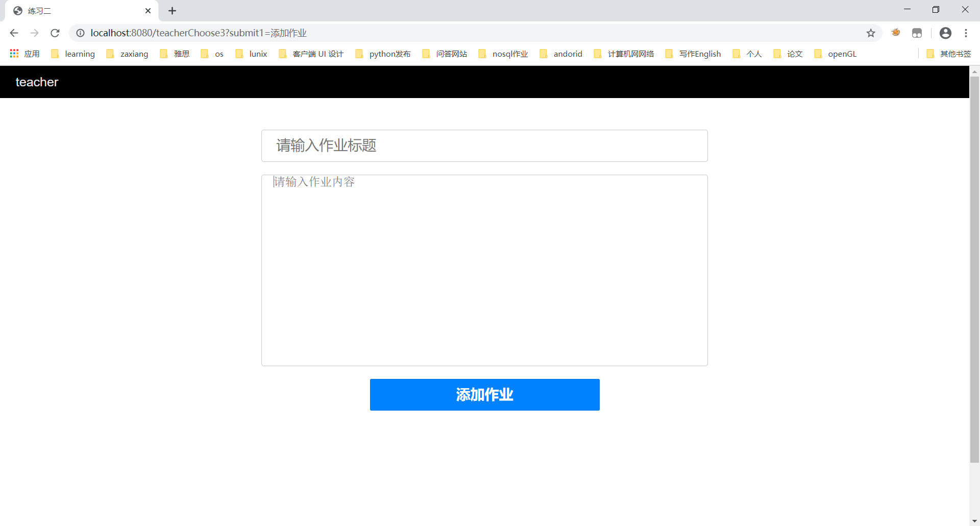Click the blue 添加作业 submit button
980x526 pixels.
484,395
